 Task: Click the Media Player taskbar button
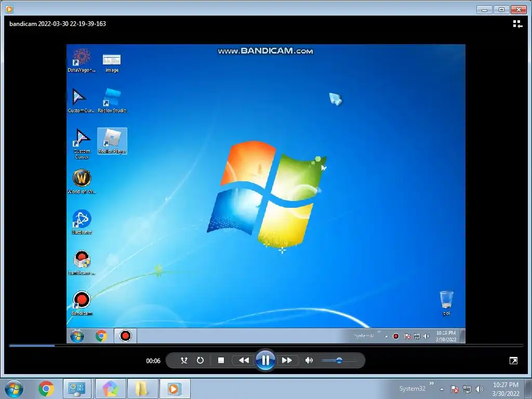175,389
